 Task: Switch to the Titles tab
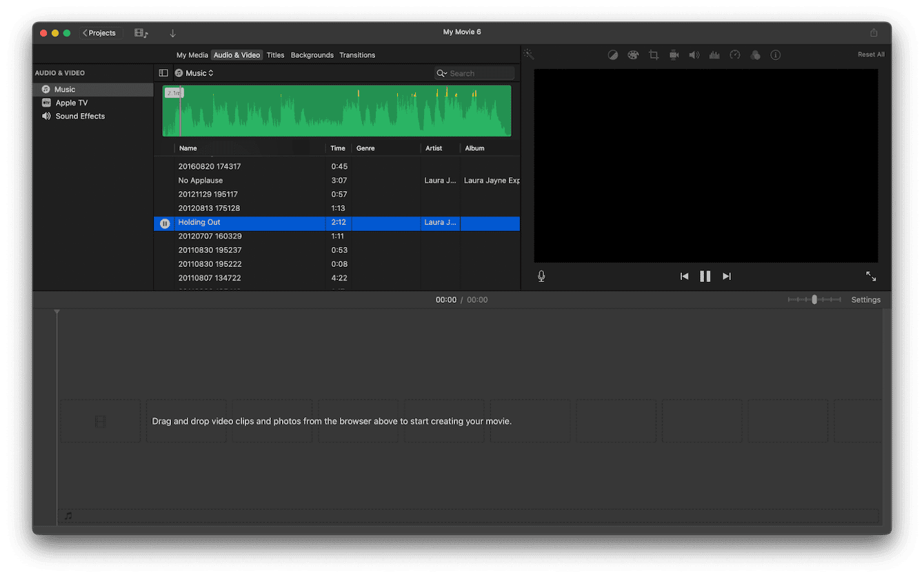[x=275, y=54]
